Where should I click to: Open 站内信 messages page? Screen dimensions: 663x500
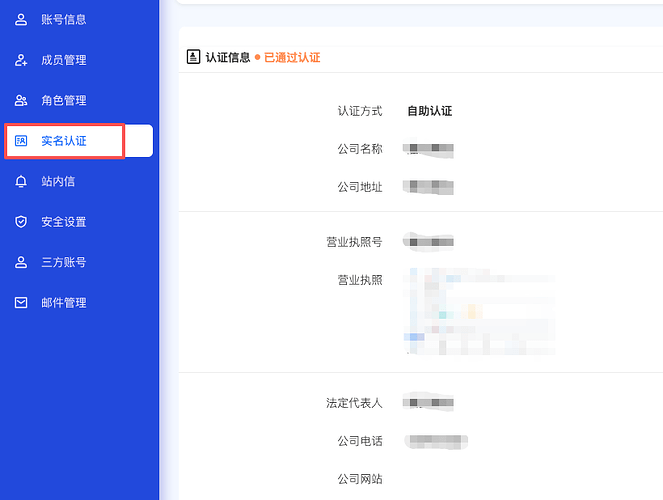tap(58, 181)
